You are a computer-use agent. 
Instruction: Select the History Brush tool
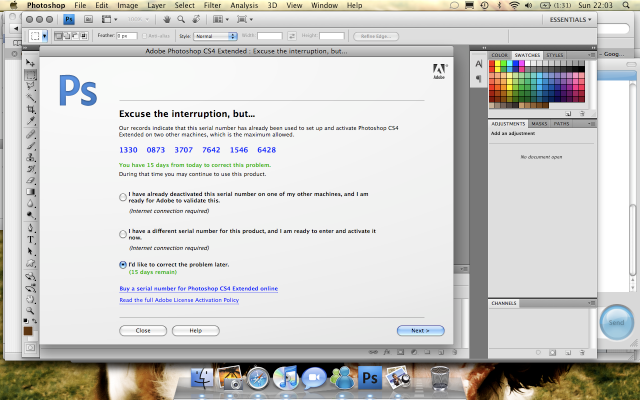point(30,169)
